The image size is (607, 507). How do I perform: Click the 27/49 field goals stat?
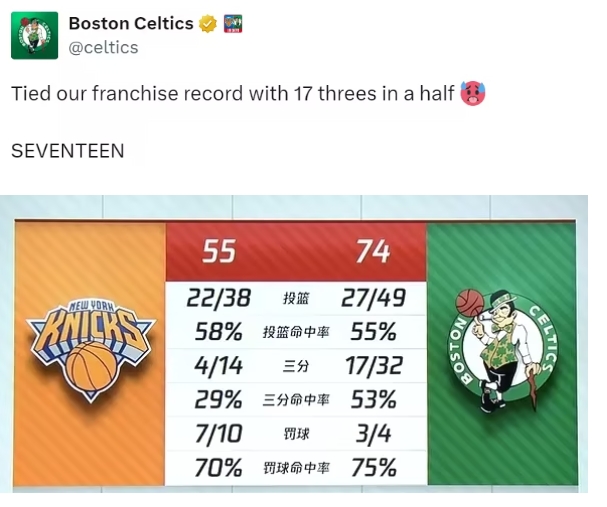[372, 298]
